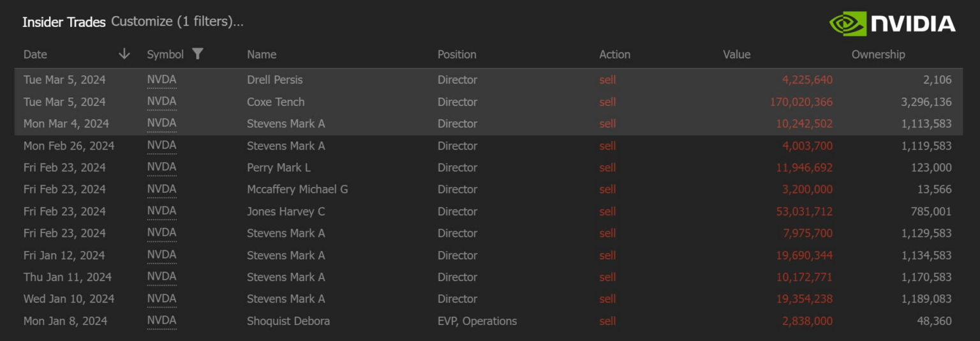Sort by the Value column header

[x=736, y=54]
